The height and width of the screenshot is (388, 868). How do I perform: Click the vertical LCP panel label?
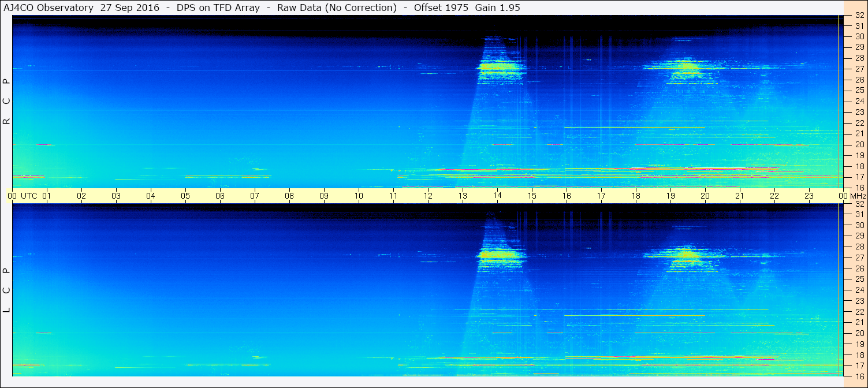tap(7, 290)
